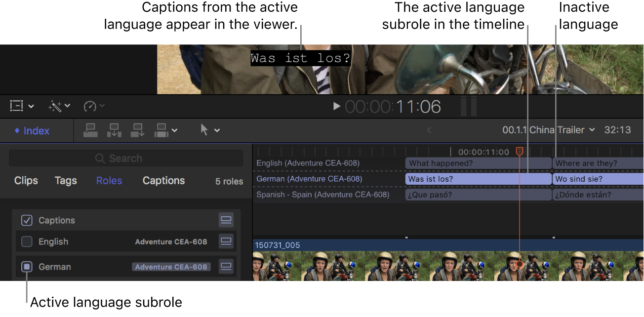
Task: Select the Roles tab link
Action: (x=109, y=181)
